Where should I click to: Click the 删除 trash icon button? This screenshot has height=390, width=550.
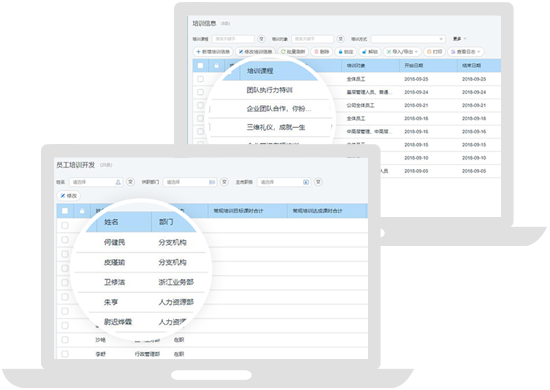pos(322,52)
